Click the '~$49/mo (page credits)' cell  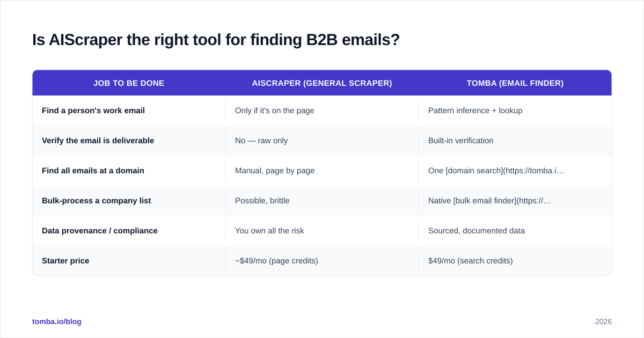(x=322, y=261)
